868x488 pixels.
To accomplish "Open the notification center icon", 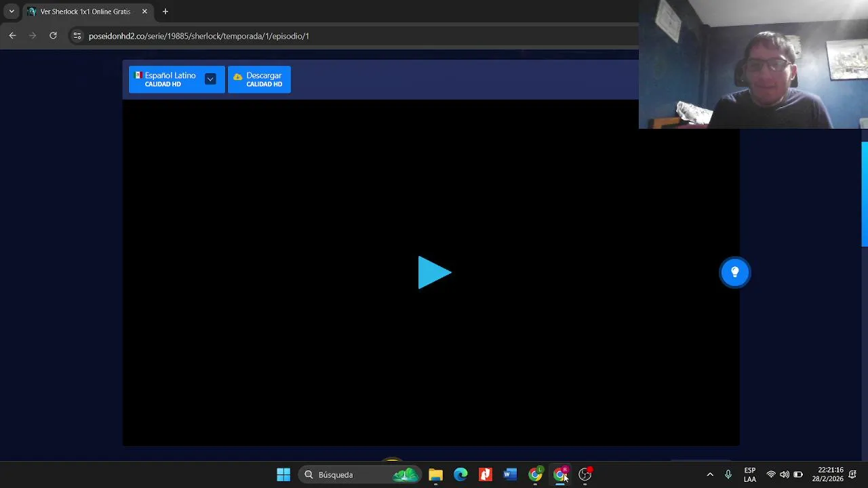I will coord(852,474).
